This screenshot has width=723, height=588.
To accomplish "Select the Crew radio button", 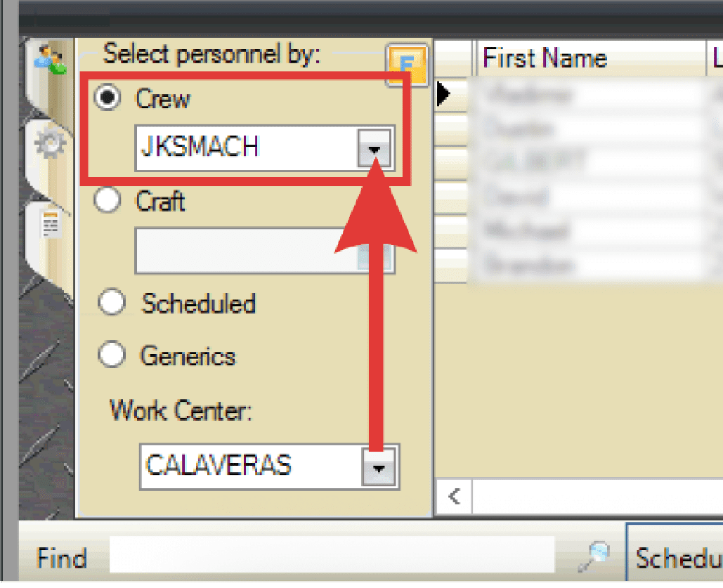I will (108, 99).
